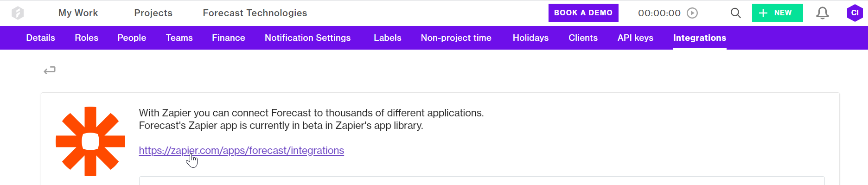
Task: Click the Forecast logo icon
Action: [x=18, y=13]
